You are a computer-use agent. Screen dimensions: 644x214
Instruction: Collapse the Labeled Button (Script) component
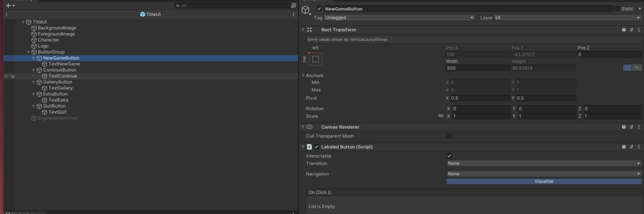pos(303,147)
